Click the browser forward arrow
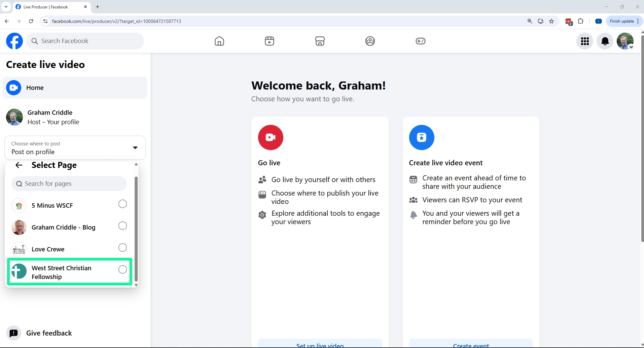The height and width of the screenshot is (348, 644). point(19,21)
